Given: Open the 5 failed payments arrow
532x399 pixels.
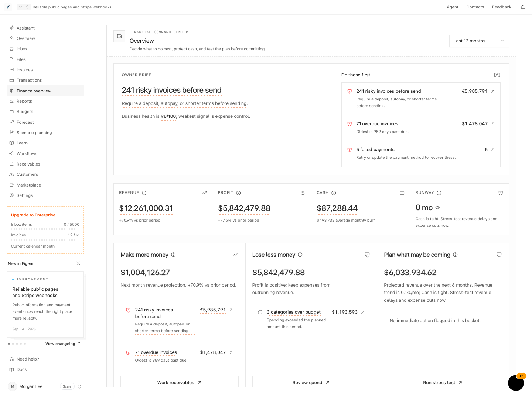Looking at the screenshot, I should pyautogui.click(x=492, y=150).
